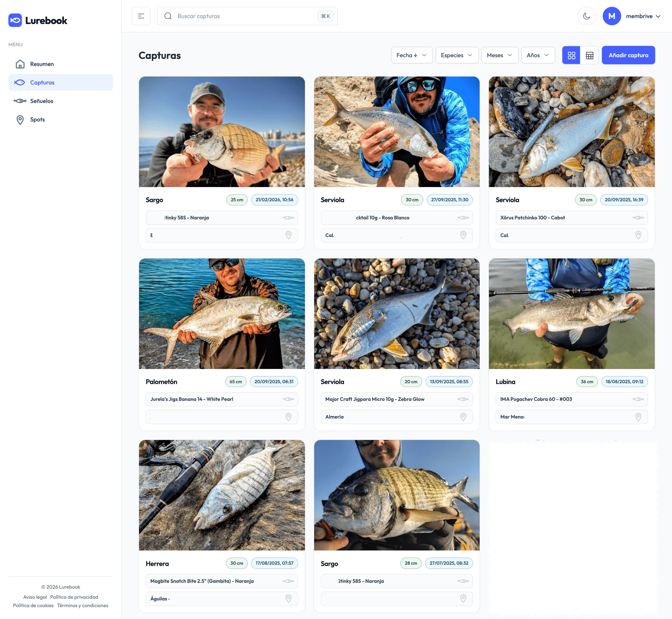
Task: Open the Años filter dropdown
Action: pos(538,55)
